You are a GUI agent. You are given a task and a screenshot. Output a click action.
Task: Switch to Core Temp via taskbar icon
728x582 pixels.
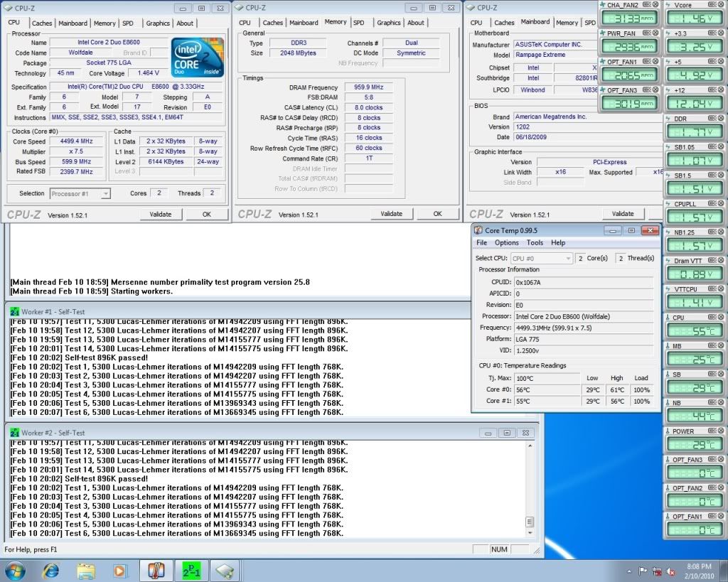(x=156, y=571)
